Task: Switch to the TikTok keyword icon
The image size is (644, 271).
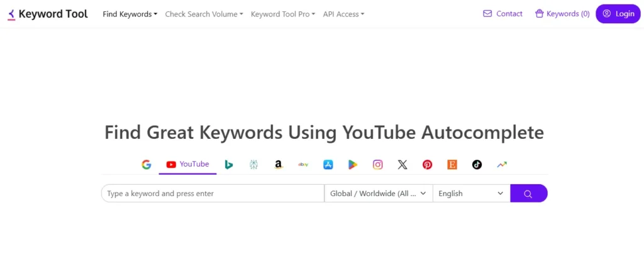Action: 477,165
